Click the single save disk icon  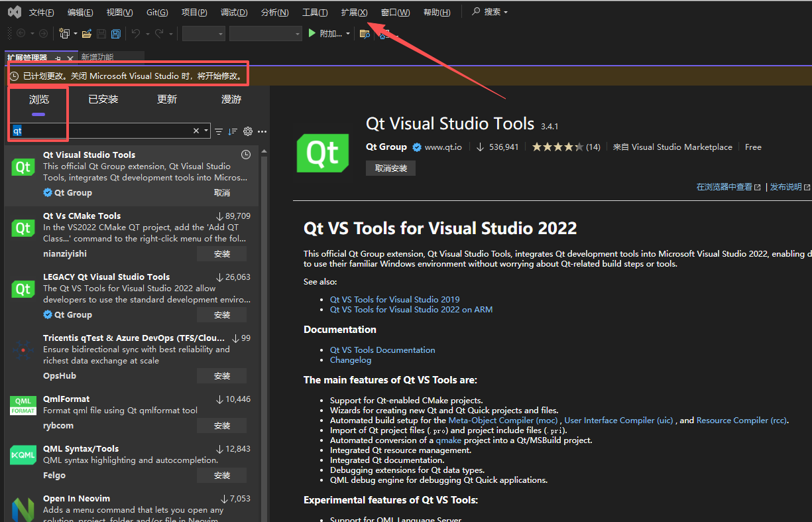click(x=101, y=33)
